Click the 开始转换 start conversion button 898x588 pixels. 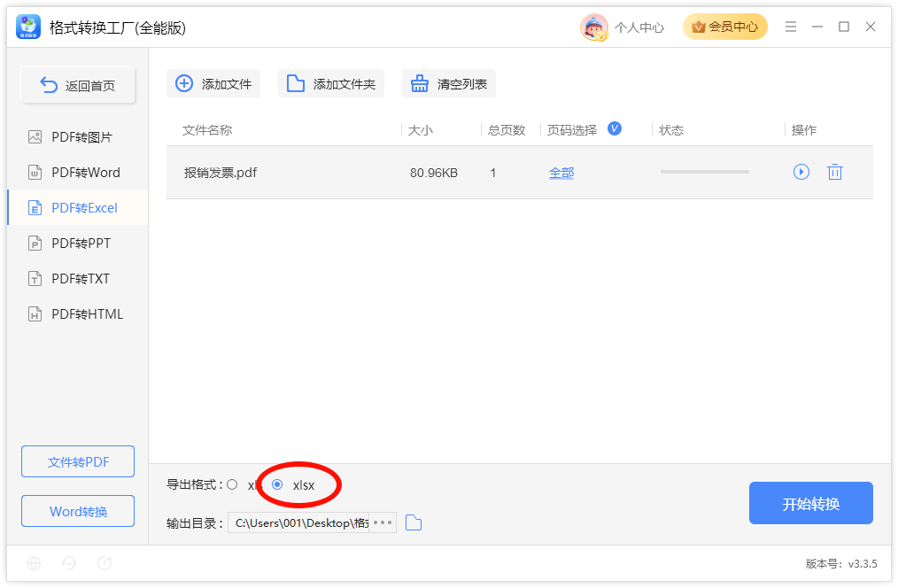(811, 503)
